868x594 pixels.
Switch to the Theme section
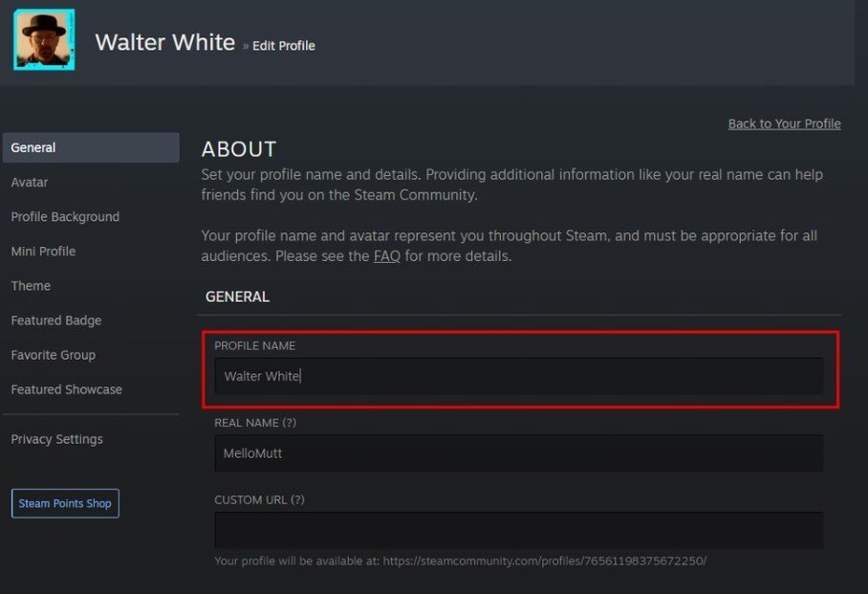(x=31, y=286)
